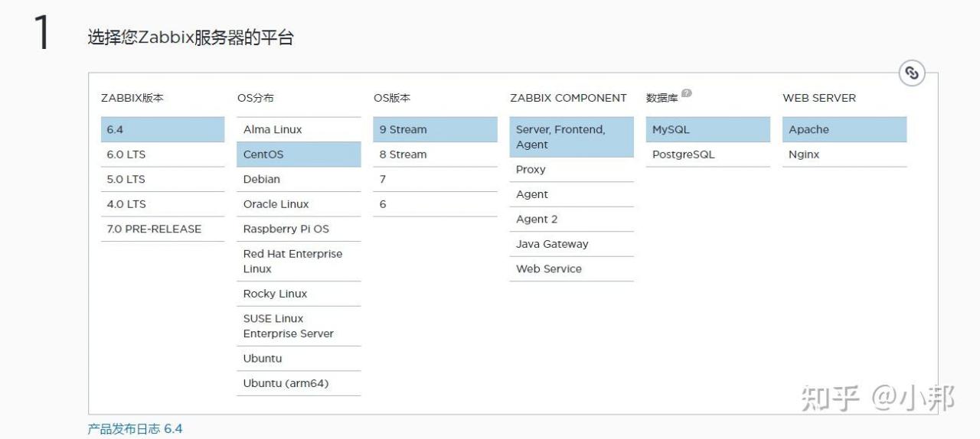The image size is (980, 439).
Task: Select Oracle Linux distribution
Action: 299,204
